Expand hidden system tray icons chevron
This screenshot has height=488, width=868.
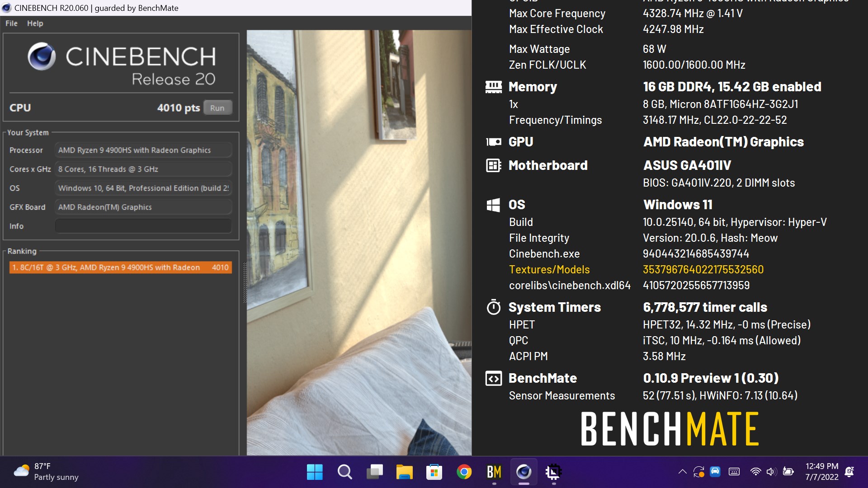click(x=682, y=472)
